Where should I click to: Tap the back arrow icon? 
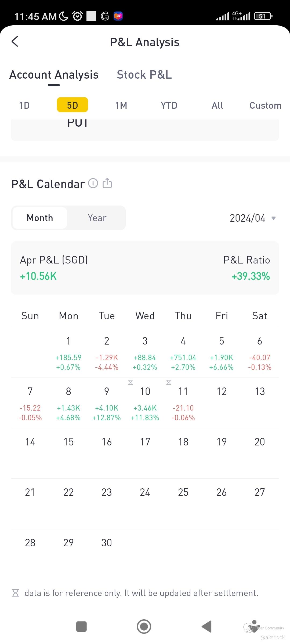[15, 42]
